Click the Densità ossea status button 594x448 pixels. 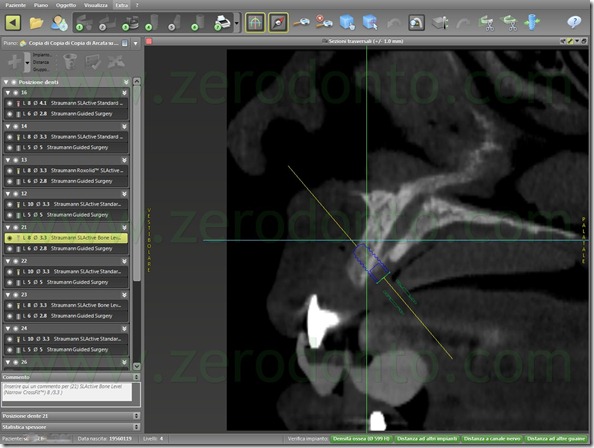(361, 439)
